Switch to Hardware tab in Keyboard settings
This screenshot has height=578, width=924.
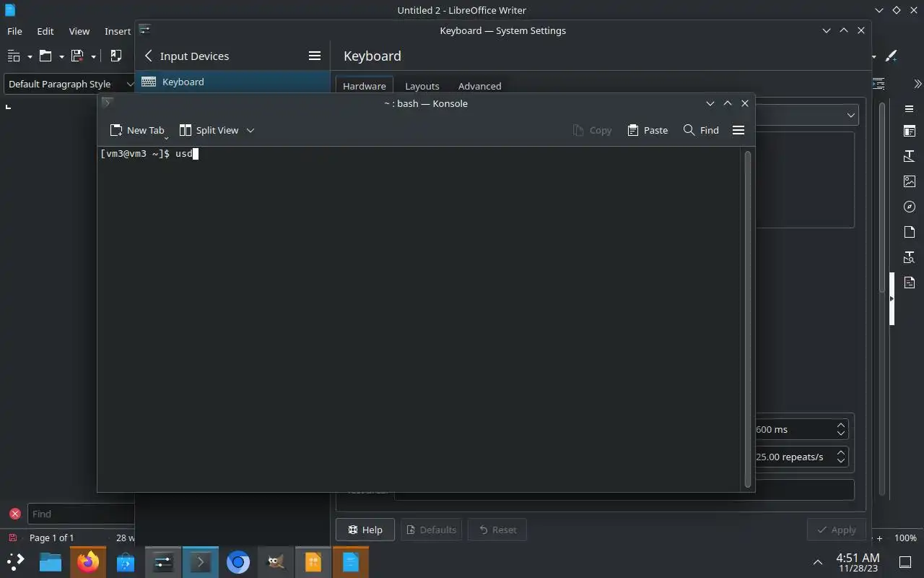point(365,85)
